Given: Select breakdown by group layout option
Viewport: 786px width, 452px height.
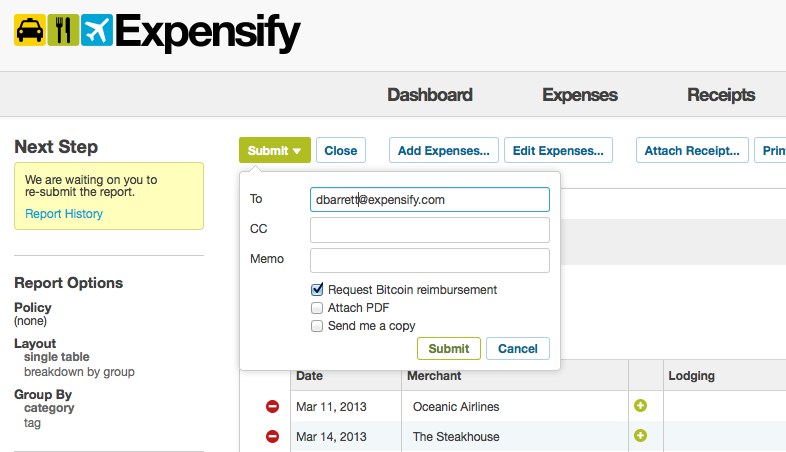Looking at the screenshot, I should point(79,372).
